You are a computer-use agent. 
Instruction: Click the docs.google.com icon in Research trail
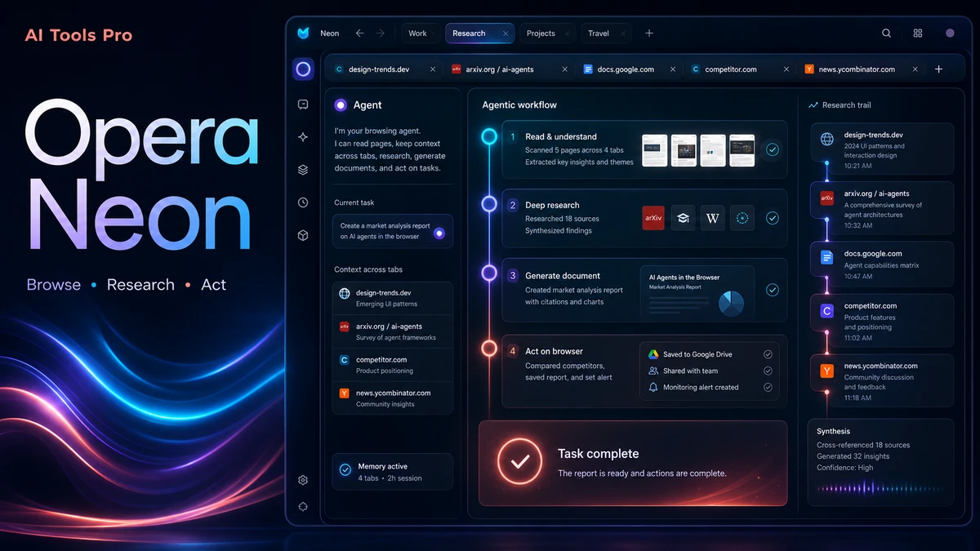(x=827, y=257)
